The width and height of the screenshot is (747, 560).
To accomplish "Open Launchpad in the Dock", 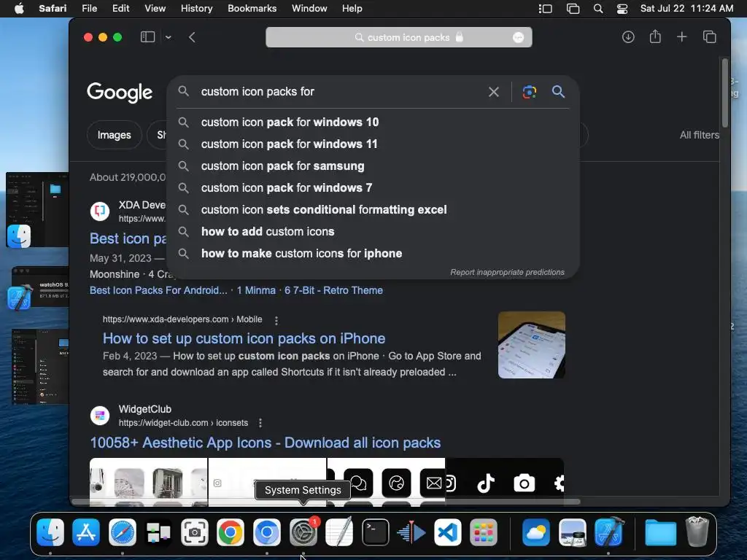I will click(x=484, y=532).
